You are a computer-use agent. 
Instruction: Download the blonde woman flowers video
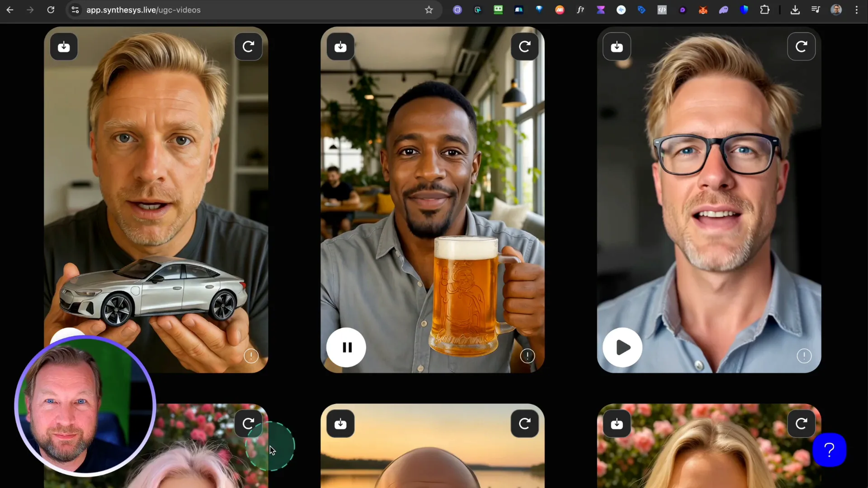tap(617, 423)
